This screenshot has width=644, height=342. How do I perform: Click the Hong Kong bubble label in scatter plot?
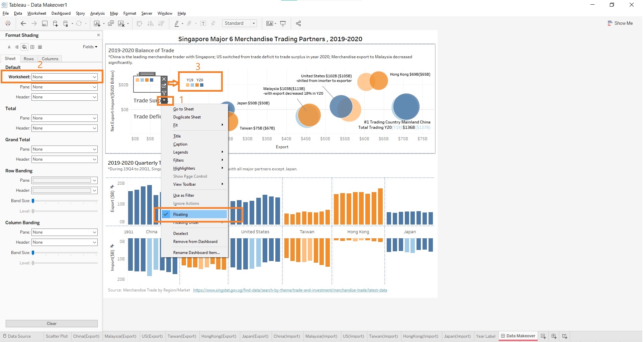pyautogui.click(x=410, y=74)
